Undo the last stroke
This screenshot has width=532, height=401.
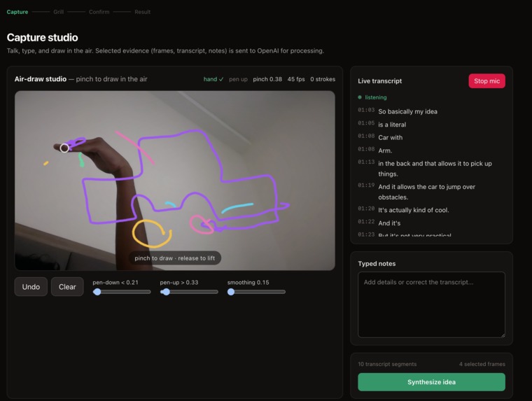31,287
